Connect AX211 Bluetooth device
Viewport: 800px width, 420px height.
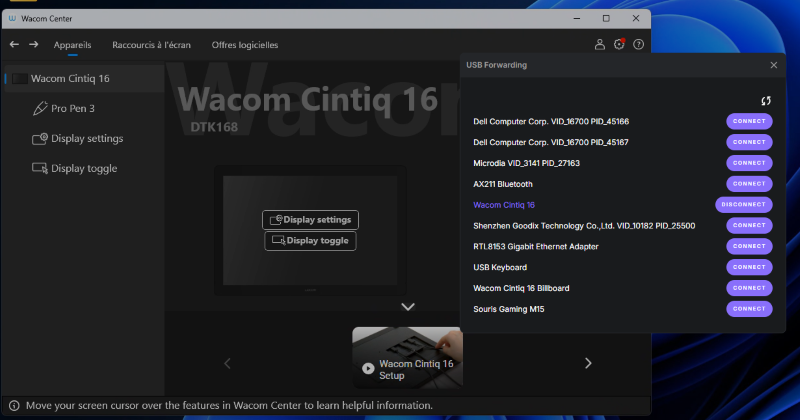pyautogui.click(x=749, y=184)
